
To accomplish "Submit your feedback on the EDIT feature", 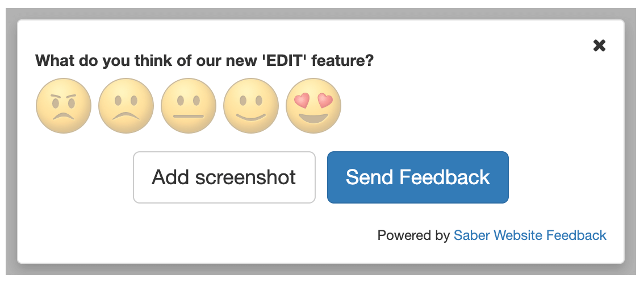I will click(417, 177).
